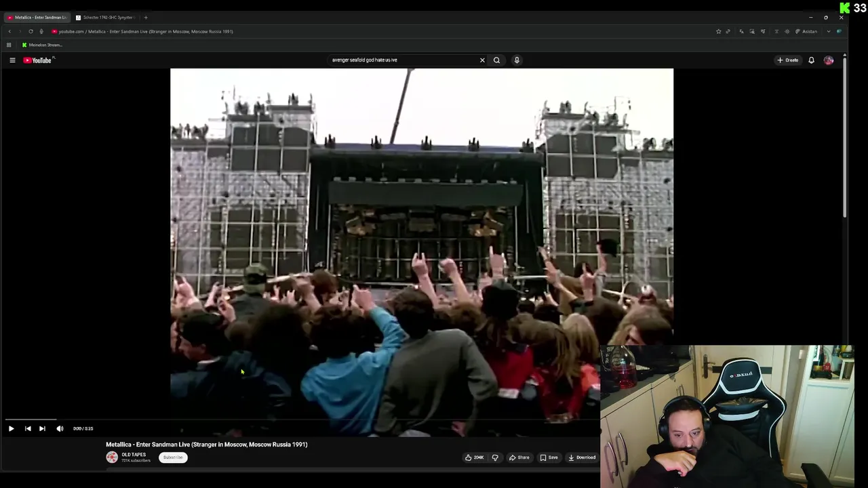
Task: Open the Create menu
Action: pyautogui.click(x=788, y=60)
